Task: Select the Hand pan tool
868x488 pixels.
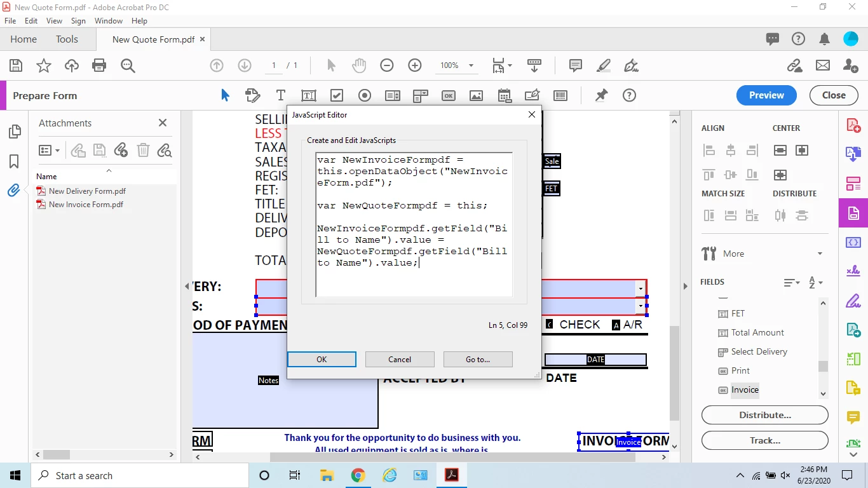Action: coord(359,65)
